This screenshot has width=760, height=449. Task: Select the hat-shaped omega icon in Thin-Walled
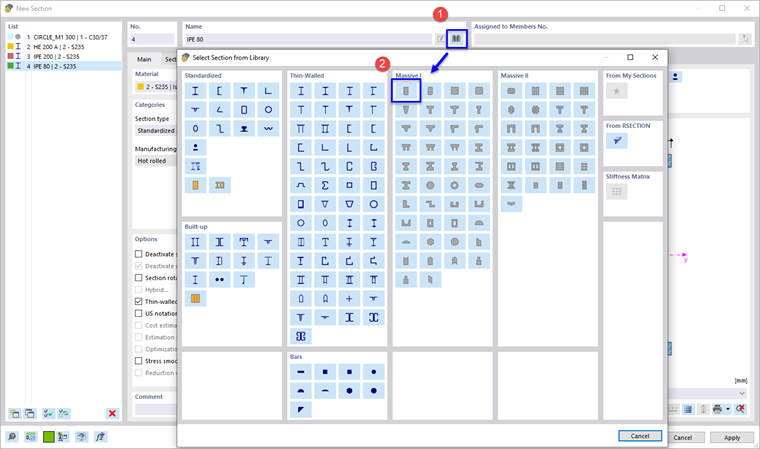point(301,185)
